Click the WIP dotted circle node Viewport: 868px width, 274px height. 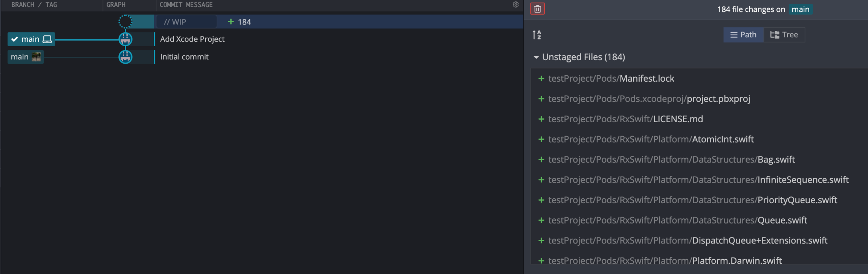click(125, 21)
